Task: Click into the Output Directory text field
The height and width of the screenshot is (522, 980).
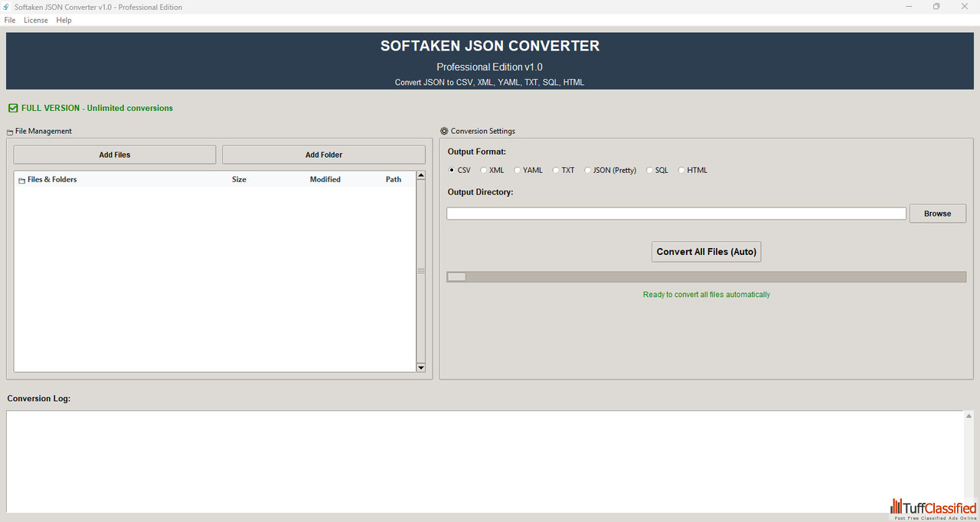Action: click(676, 214)
